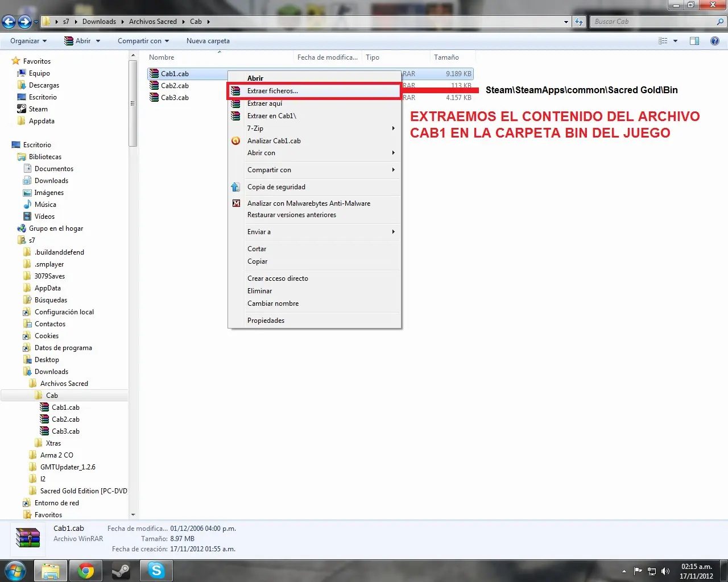Viewport: 728px width, 582px height.
Task: Click the Cab1.cab archive icon in file list
Action: click(x=154, y=74)
